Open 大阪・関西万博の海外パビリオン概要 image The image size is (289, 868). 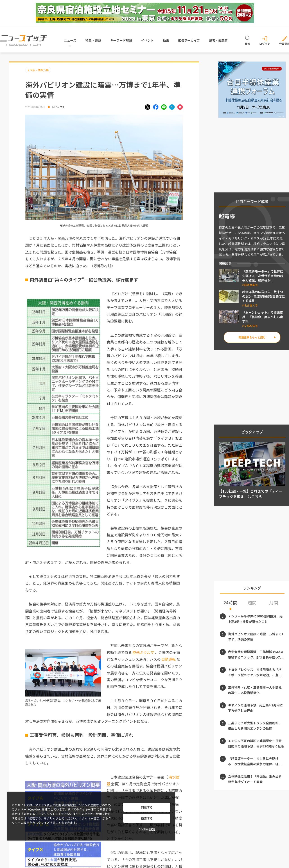pos(63,825)
